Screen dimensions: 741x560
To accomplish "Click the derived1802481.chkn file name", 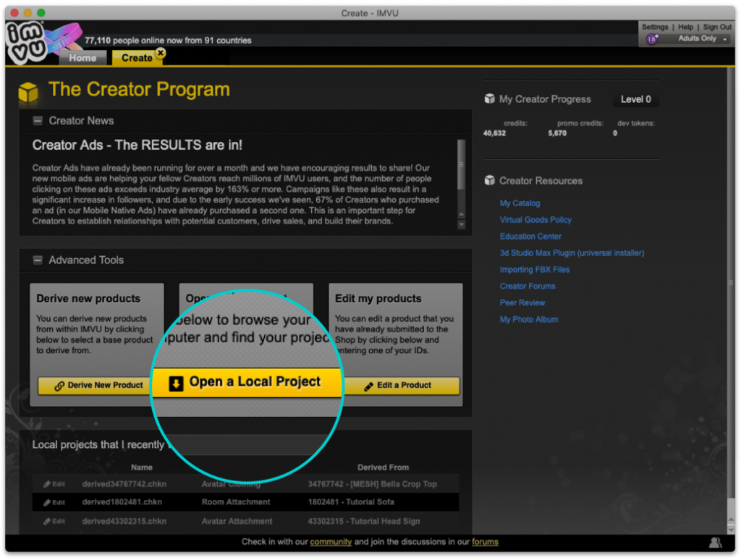I will coord(122,502).
